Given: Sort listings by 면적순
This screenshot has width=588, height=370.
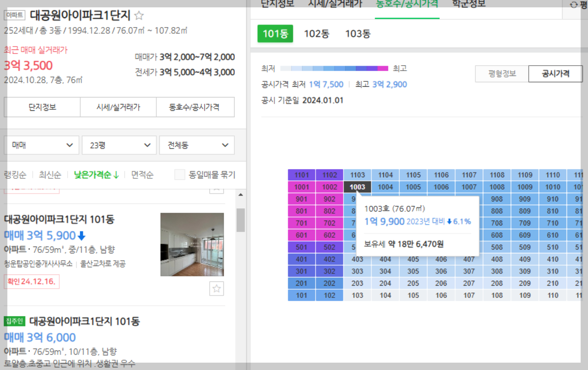Looking at the screenshot, I should click(x=142, y=174).
